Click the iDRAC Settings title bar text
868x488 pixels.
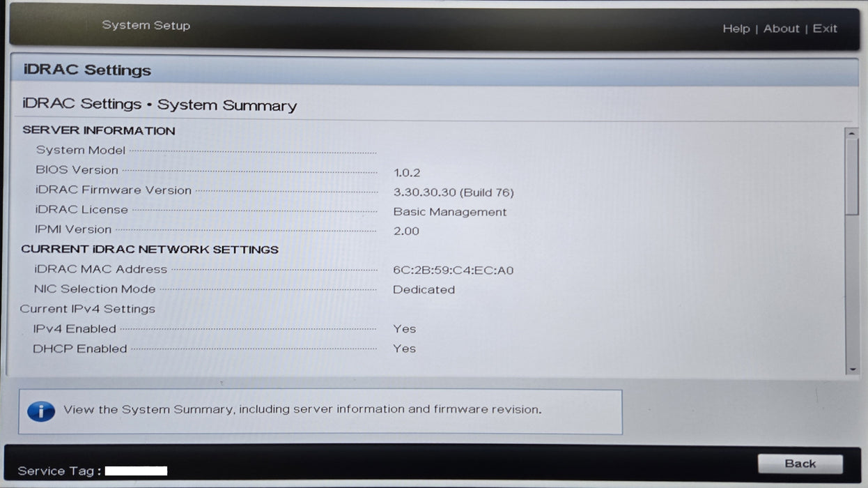click(x=87, y=70)
